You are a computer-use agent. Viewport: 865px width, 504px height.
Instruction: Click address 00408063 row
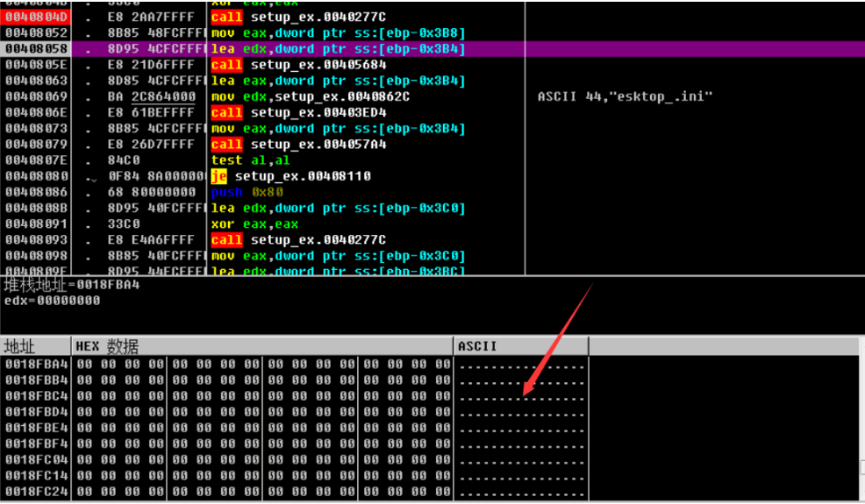(36, 81)
